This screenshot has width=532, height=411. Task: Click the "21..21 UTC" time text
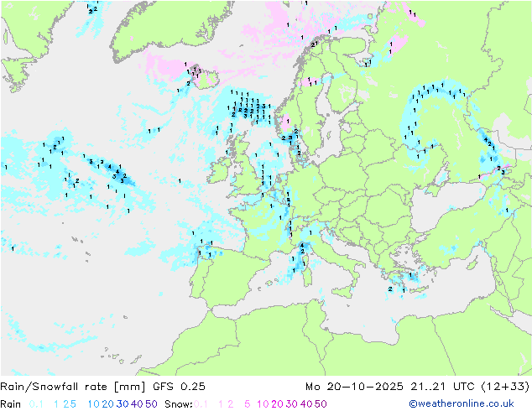coord(443,387)
